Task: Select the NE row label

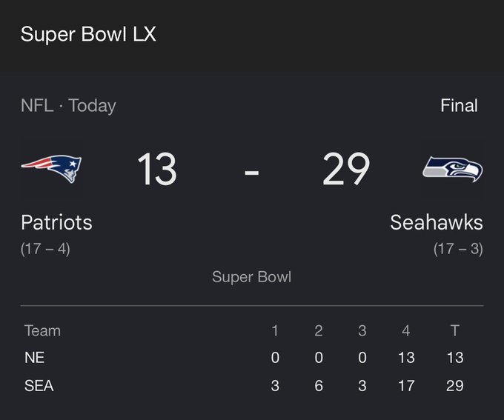Action: pos(34,358)
